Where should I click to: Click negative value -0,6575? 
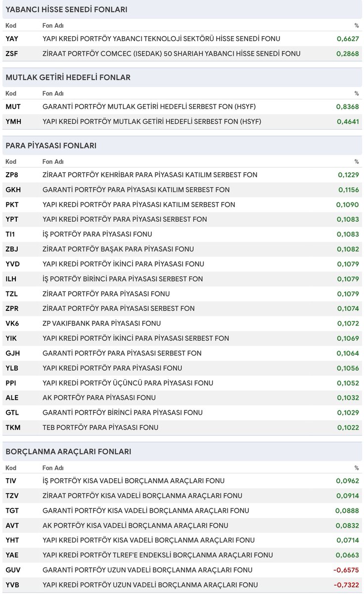[x=346, y=570]
